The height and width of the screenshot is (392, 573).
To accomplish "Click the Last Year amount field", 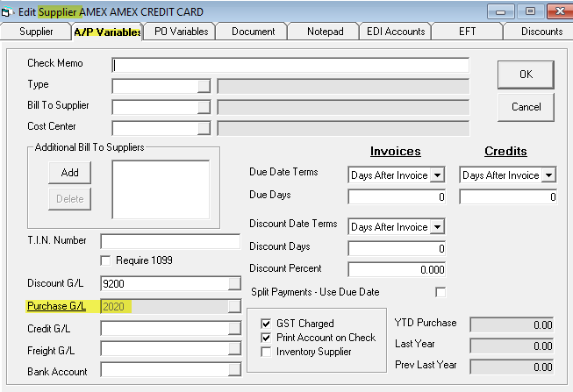I will (512, 346).
